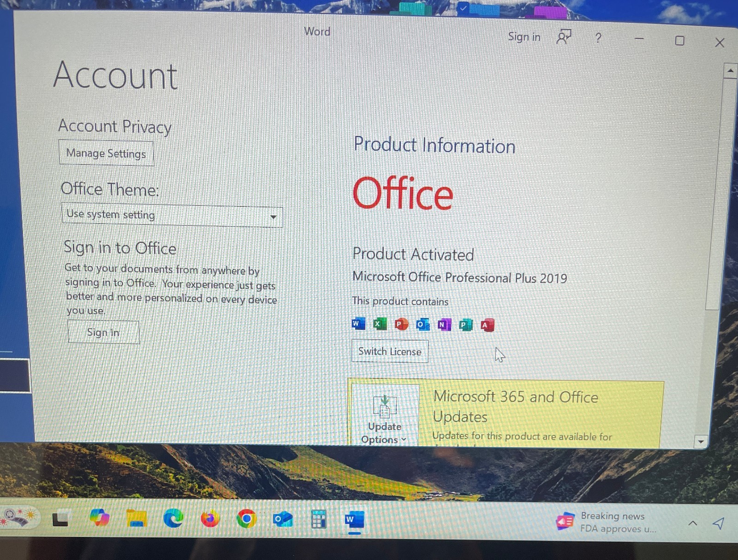This screenshot has height=560, width=738.
Task: Click the Microsoft 365 and Office Updates heading
Action: [x=516, y=407]
